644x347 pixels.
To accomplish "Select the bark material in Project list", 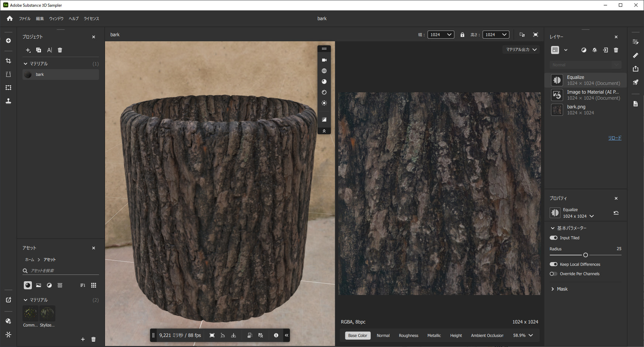I will 61,75.
